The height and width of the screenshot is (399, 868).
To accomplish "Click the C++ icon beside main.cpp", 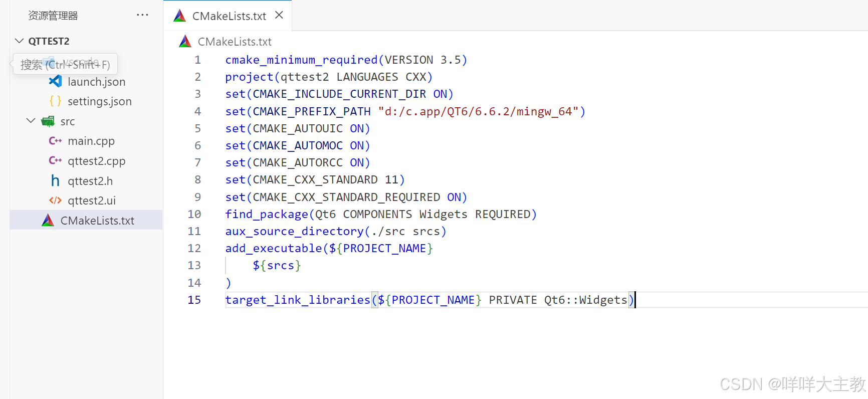I will point(55,141).
